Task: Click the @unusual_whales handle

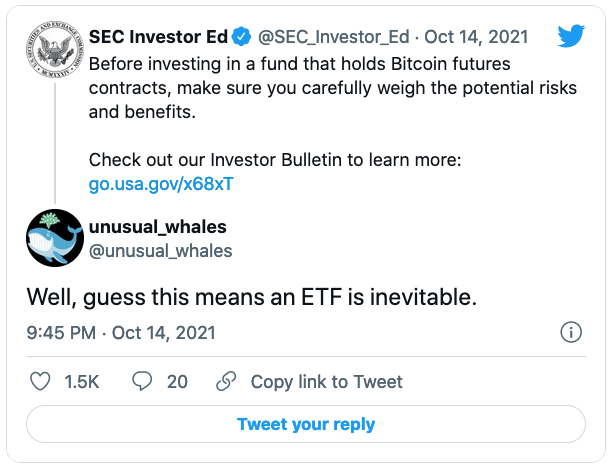Action: point(161,250)
